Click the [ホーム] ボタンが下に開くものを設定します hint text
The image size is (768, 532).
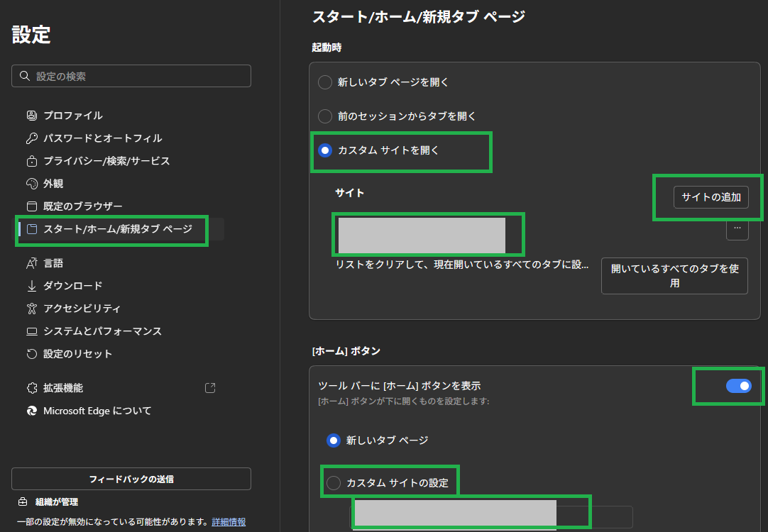404,401
